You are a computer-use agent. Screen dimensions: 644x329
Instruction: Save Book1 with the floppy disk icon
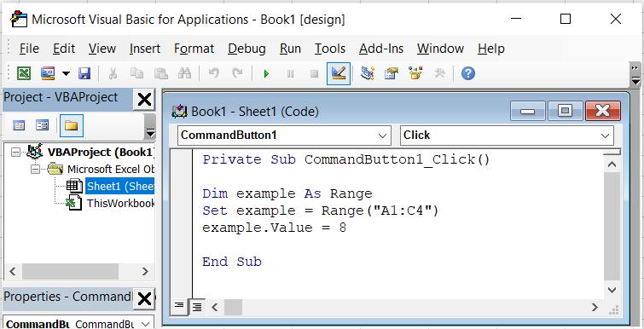tap(84, 74)
